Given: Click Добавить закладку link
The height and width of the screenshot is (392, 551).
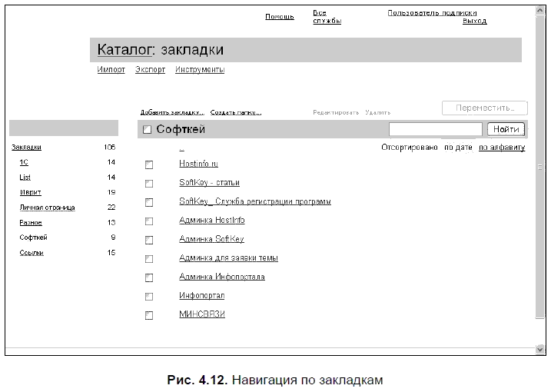Looking at the screenshot, I should (x=172, y=112).
